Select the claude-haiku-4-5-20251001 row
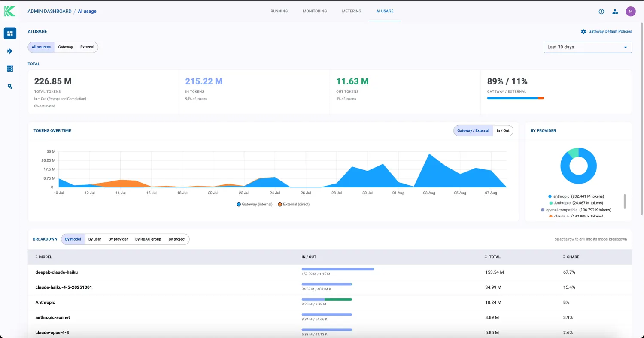Viewport: 644px width, 338px height. coord(330,287)
